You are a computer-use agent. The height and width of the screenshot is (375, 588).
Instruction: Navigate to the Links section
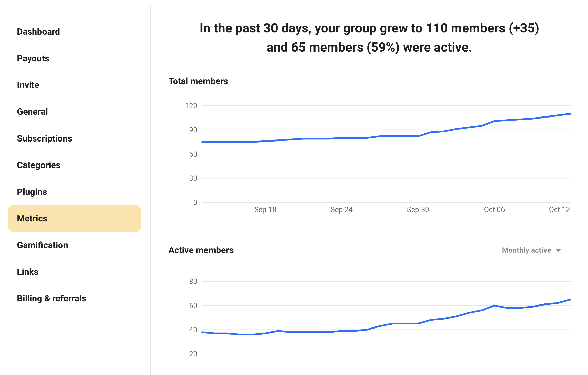28,272
